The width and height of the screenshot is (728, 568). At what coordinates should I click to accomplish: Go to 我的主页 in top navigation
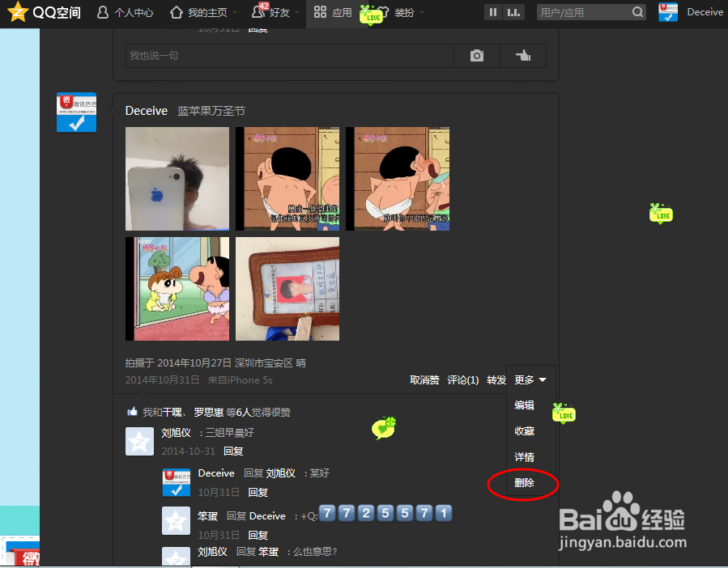click(198, 12)
